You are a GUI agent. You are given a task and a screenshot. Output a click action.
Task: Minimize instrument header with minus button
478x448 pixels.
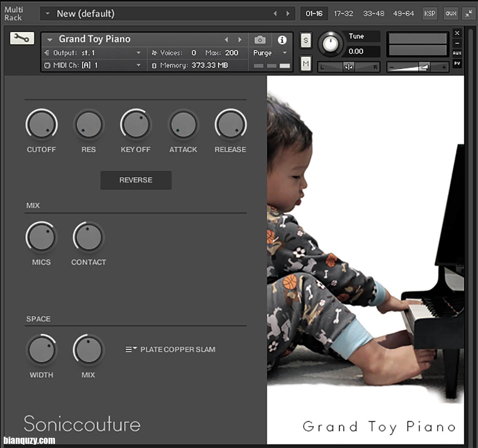pyautogui.click(x=457, y=43)
